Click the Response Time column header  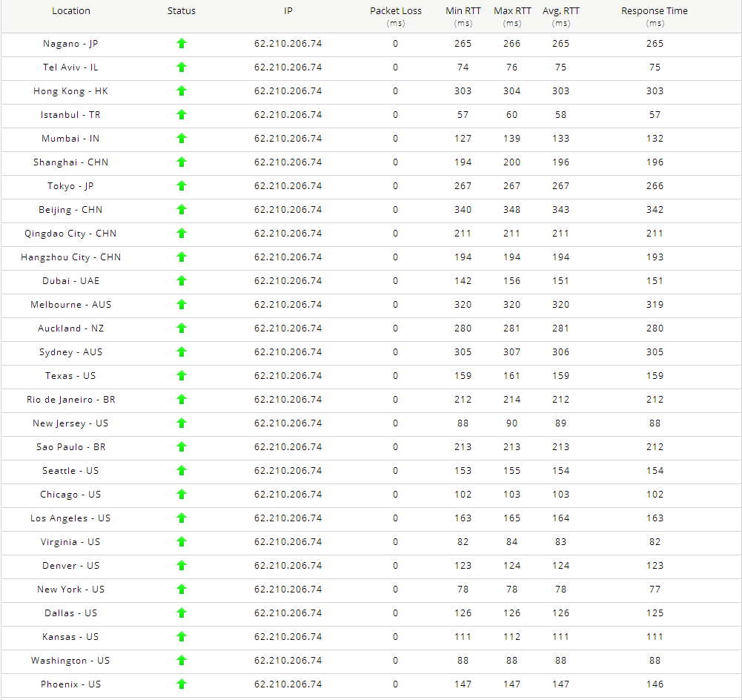click(x=655, y=11)
